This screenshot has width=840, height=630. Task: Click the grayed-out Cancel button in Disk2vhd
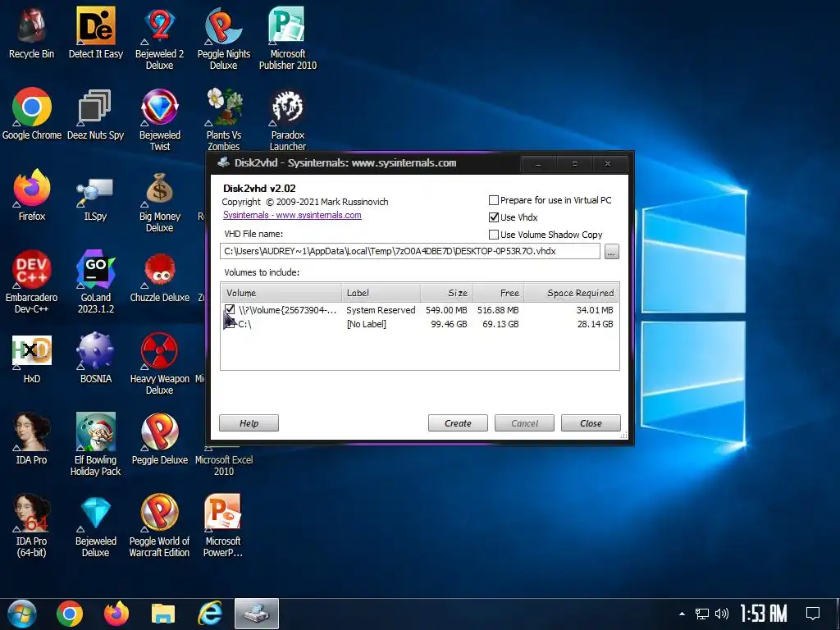pos(524,423)
